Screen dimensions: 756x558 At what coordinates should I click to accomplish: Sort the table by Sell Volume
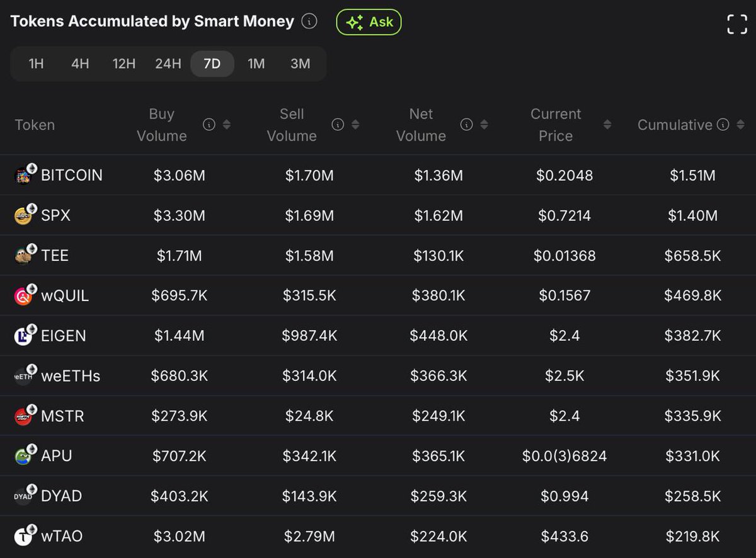(x=354, y=125)
